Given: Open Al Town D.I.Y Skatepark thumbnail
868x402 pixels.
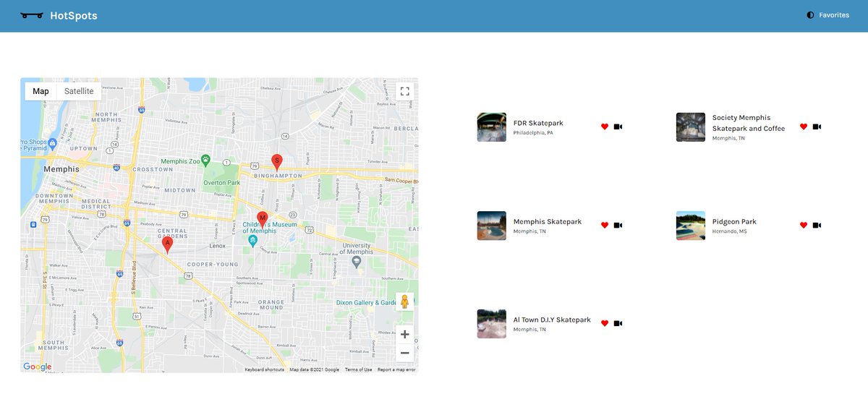Looking at the screenshot, I should click(x=492, y=324).
